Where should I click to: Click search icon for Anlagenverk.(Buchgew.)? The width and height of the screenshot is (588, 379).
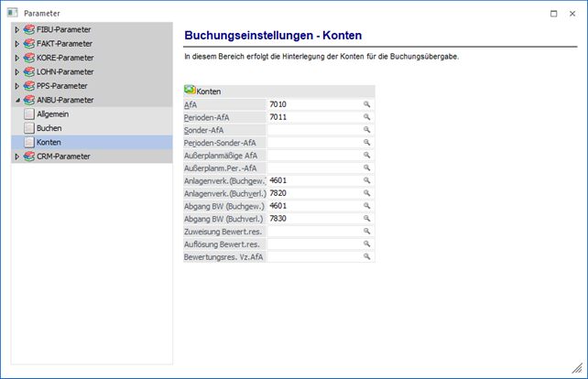367,181
